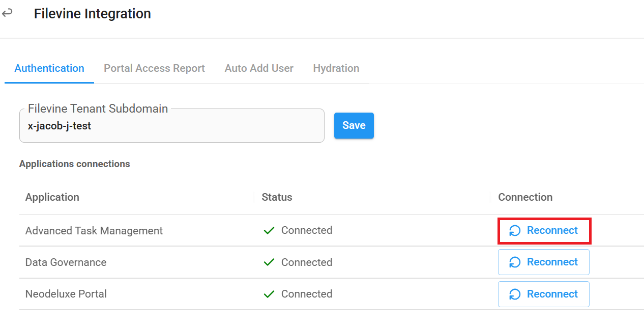Click the green checkmark for Advanced Task Management
The height and width of the screenshot is (323, 644).
click(269, 231)
